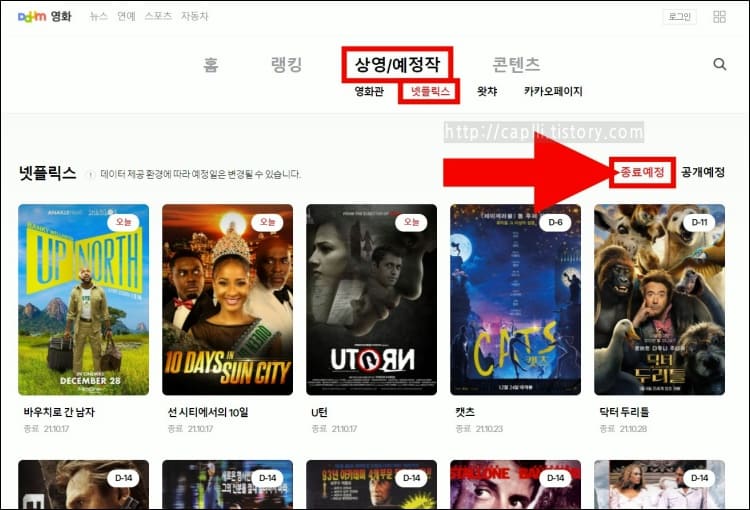750x510 pixels.
Task: Click the 종료 21.10.28 date under 닥터 두리틀
Action: click(623, 429)
